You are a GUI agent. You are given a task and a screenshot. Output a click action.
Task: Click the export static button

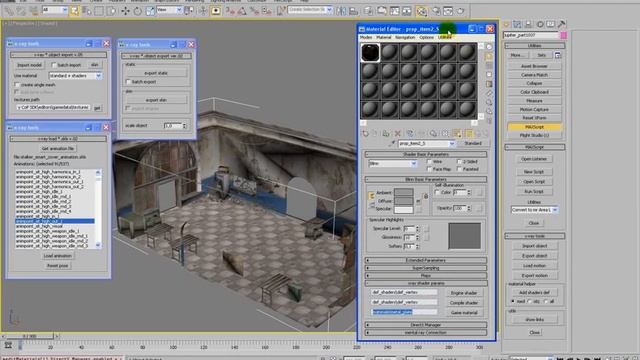point(156,73)
